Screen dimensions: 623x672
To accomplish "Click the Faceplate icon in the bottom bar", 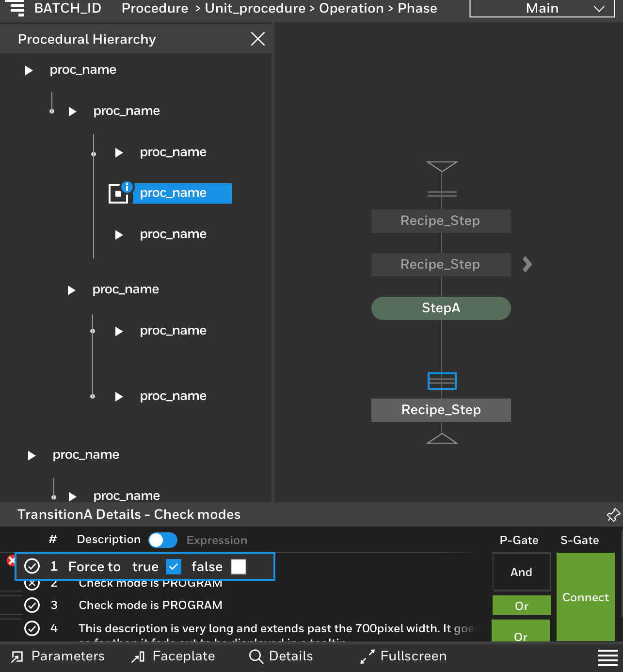I will coord(138,657).
